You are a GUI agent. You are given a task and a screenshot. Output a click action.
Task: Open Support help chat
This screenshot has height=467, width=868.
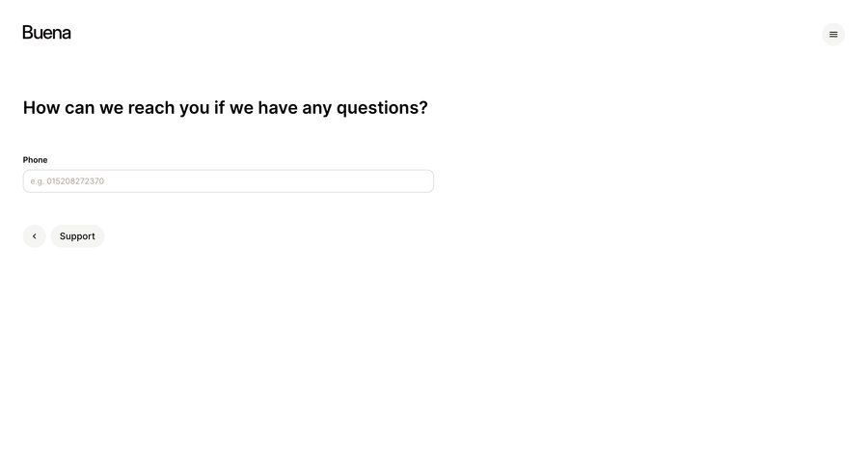click(x=77, y=236)
